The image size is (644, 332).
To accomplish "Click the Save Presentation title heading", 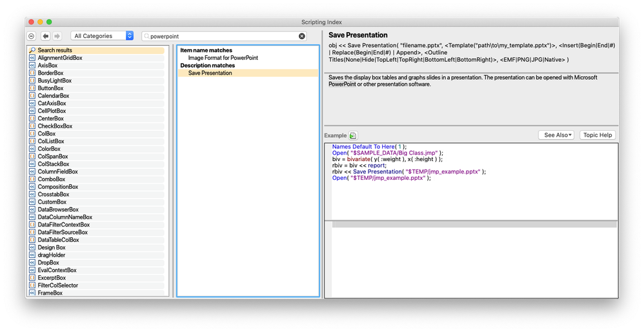I will click(357, 35).
